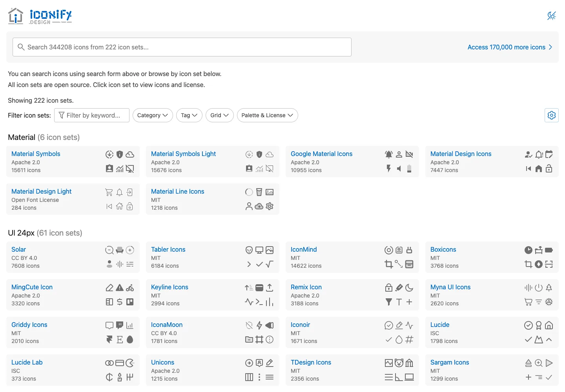The height and width of the screenshot is (392, 565).
Task: Open the Remix Icon set
Action: (x=306, y=287)
